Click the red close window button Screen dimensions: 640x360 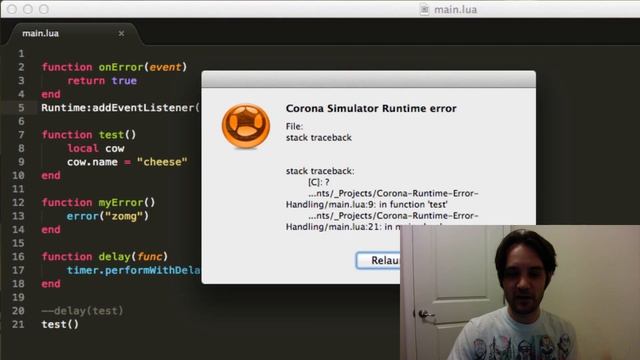(12, 9)
